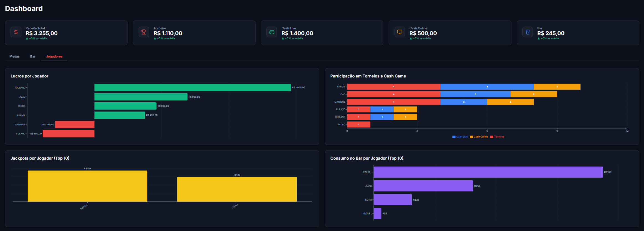Screen dimensions: 644x231
Task: Click the R$5 label beside MIGUEL's bar
Action: (x=385, y=214)
